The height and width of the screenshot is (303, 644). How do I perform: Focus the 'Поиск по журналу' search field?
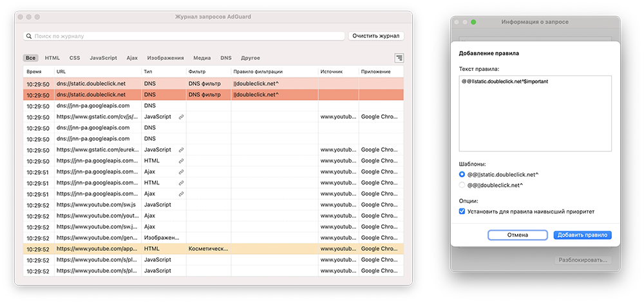coord(184,36)
